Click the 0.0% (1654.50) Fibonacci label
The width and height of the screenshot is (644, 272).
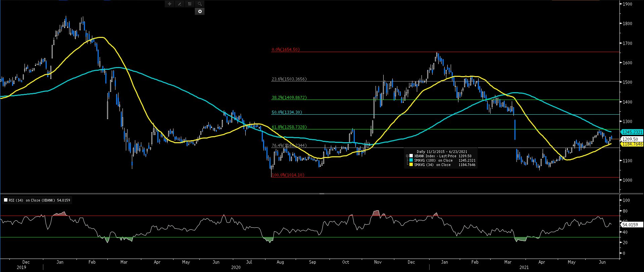pyautogui.click(x=286, y=50)
